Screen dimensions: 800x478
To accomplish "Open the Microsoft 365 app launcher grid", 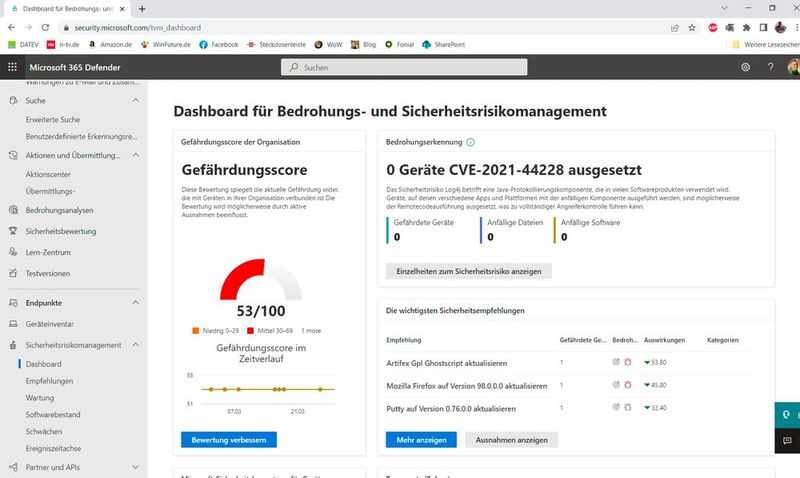I will click(12, 67).
